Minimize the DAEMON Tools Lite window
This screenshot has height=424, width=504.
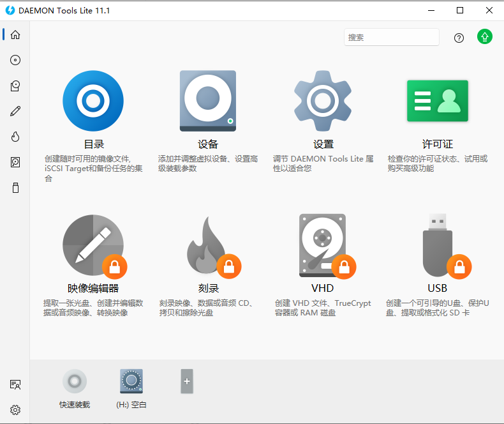pyautogui.click(x=431, y=10)
